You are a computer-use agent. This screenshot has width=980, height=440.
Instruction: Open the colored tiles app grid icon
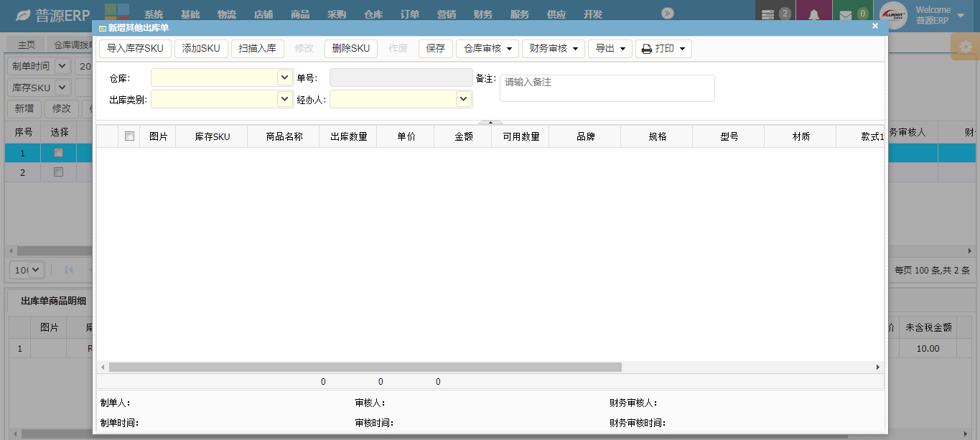tap(117, 13)
